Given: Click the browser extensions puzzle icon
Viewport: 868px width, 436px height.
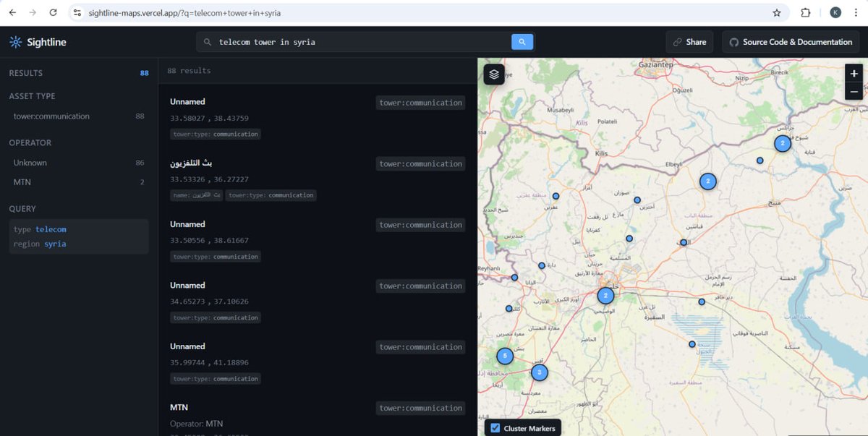Looking at the screenshot, I should click(805, 12).
